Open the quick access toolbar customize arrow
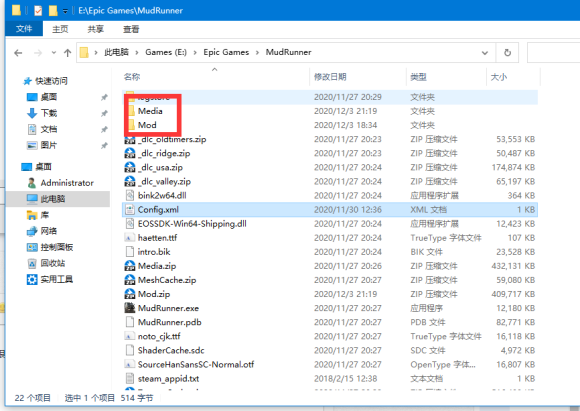Viewport: 580px width, 411px height. [x=65, y=11]
